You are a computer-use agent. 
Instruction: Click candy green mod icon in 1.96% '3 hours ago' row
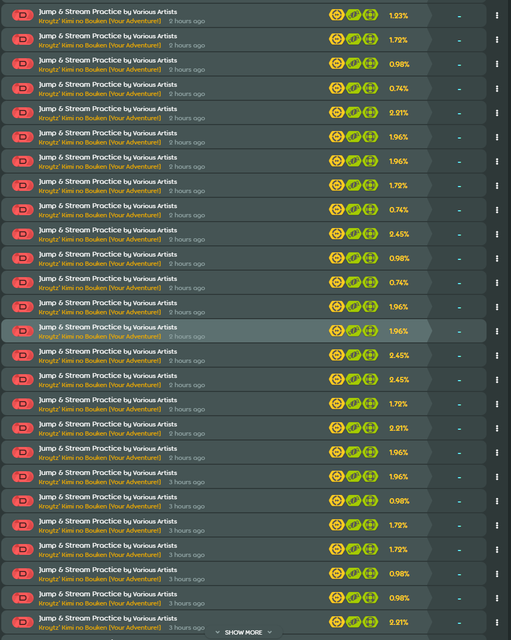353,476
